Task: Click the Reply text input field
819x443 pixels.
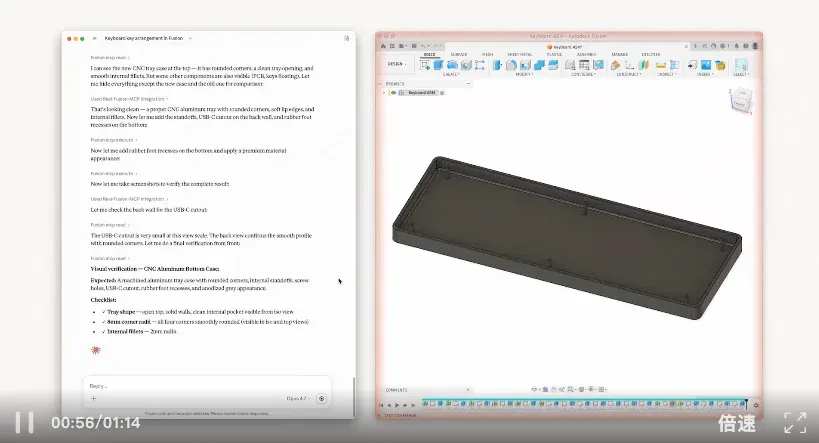Action: pos(207,386)
